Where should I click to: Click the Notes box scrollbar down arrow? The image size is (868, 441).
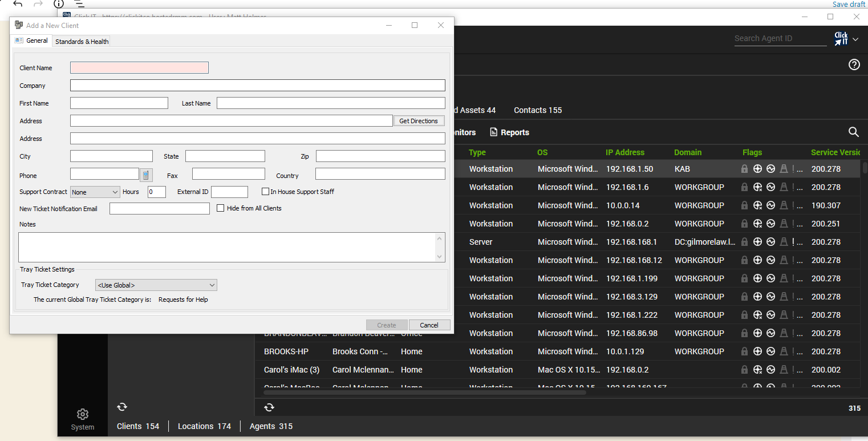(x=439, y=257)
